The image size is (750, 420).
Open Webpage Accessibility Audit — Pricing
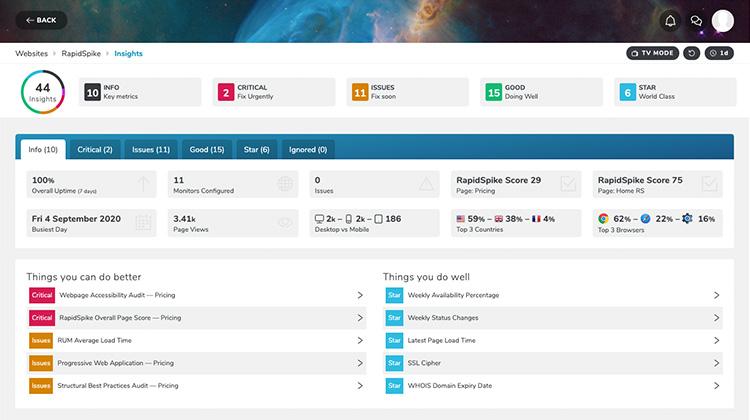196,295
